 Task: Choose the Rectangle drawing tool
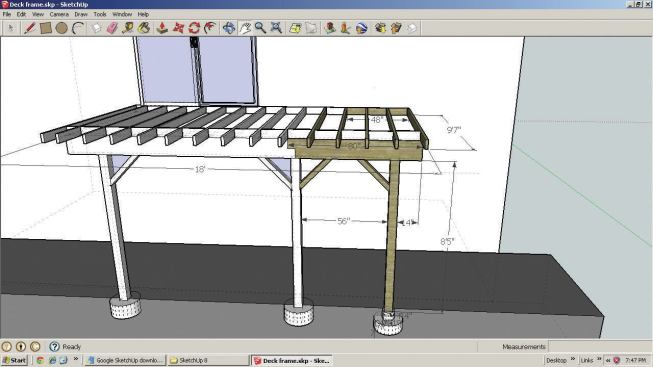pyautogui.click(x=45, y=28)
